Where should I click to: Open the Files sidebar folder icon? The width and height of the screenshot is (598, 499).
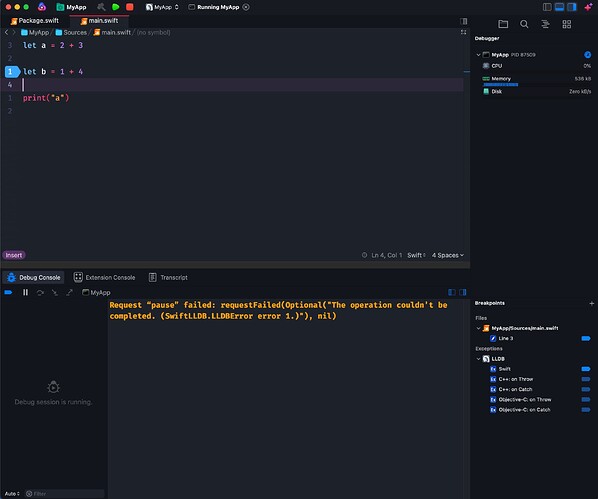point(503,24)
